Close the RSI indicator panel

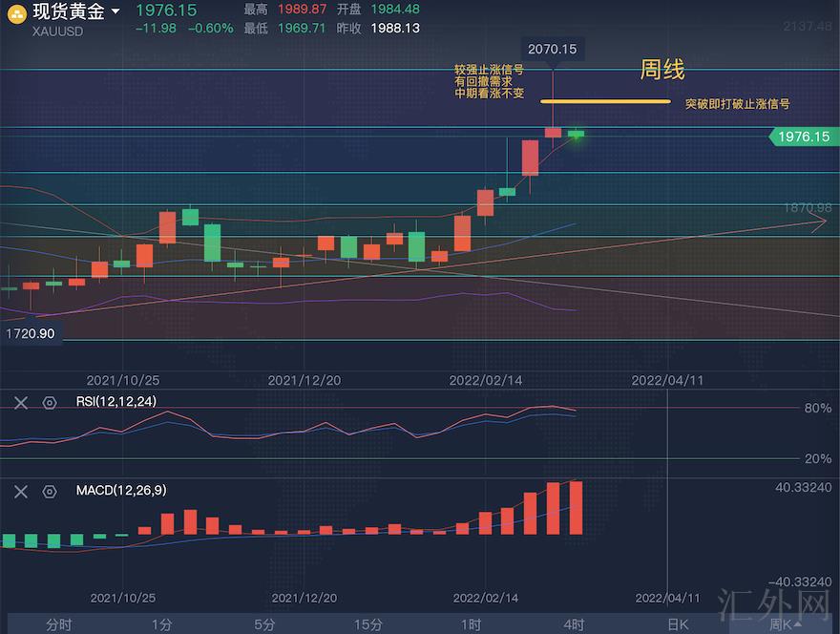point(21,403)
